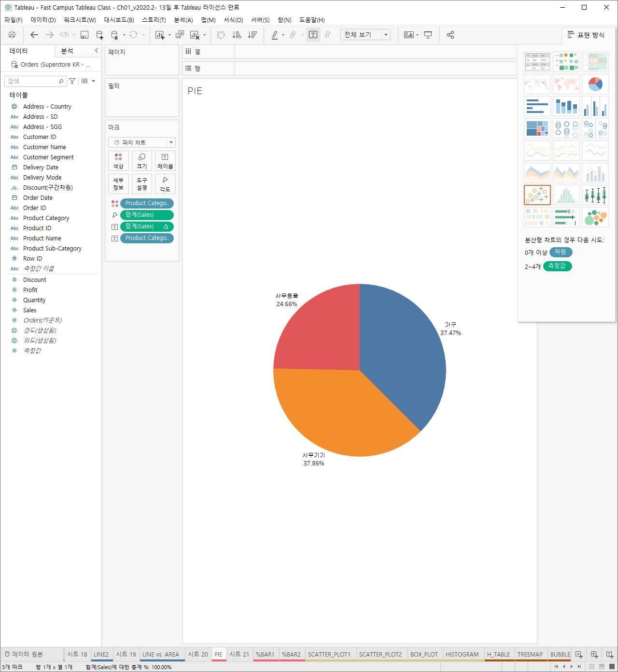This screenshot has height=672, width=618.
Task: Click the duplicate sheet icon
Action: pos(180,35)
